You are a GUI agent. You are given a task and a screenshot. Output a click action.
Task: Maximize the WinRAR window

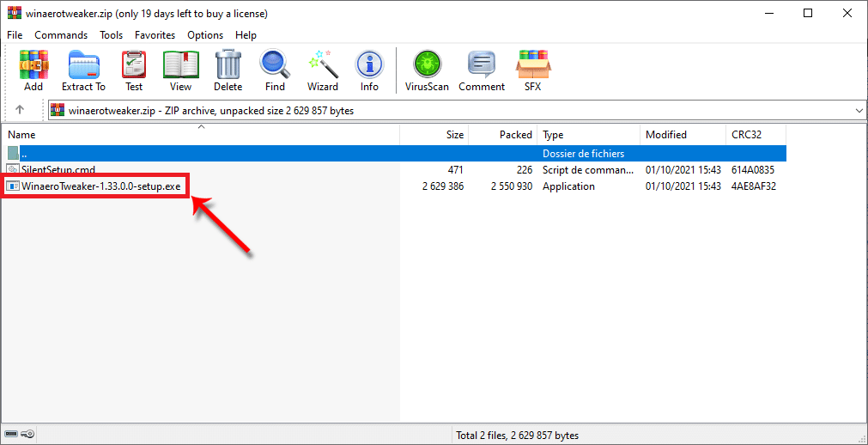pos(808,14)
